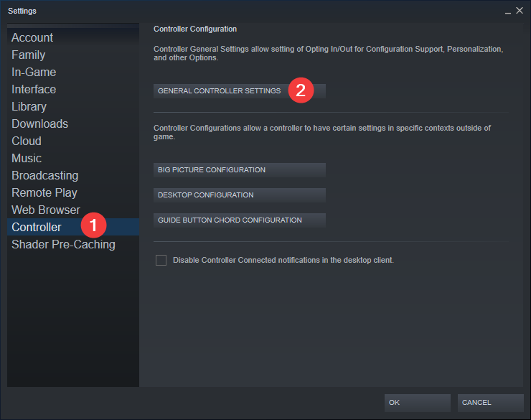Open Shader Pre-Caching settings
The height and width of the screenshot is (420, 531).
click(63, 245)
